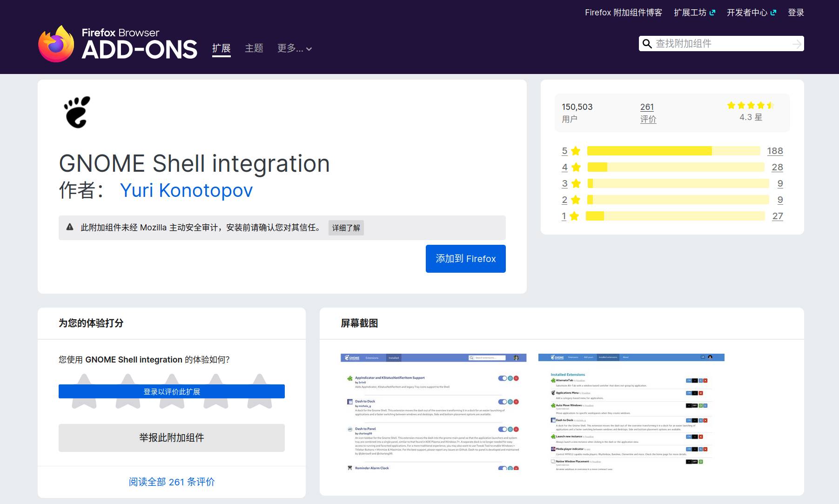This screenshot has height=504, width=839.
Task: Open the 更多 dropdown menu
Action: (x=295, y=48)
